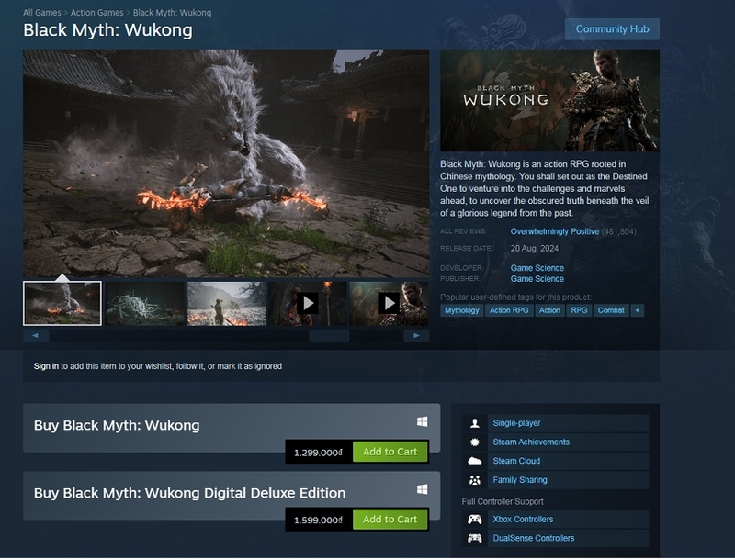Open Game Science developer link

point(537,268)
